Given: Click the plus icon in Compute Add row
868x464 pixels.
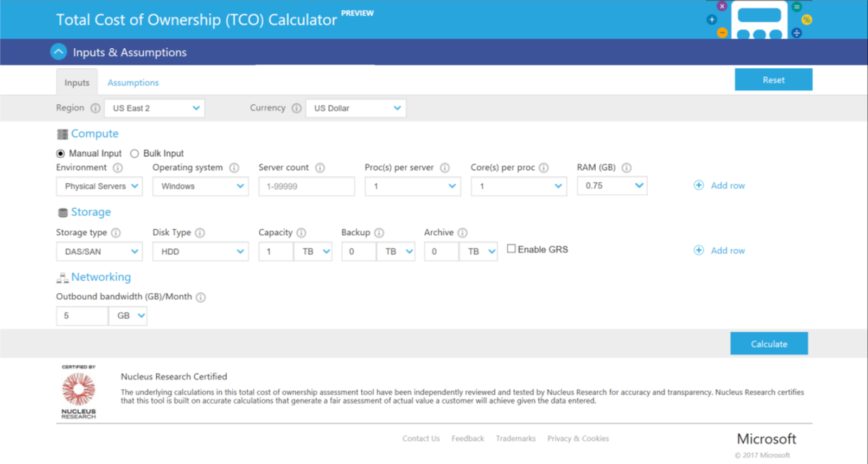Looking at the screenshot, I should pyautogui.click(x=699, y=185).
